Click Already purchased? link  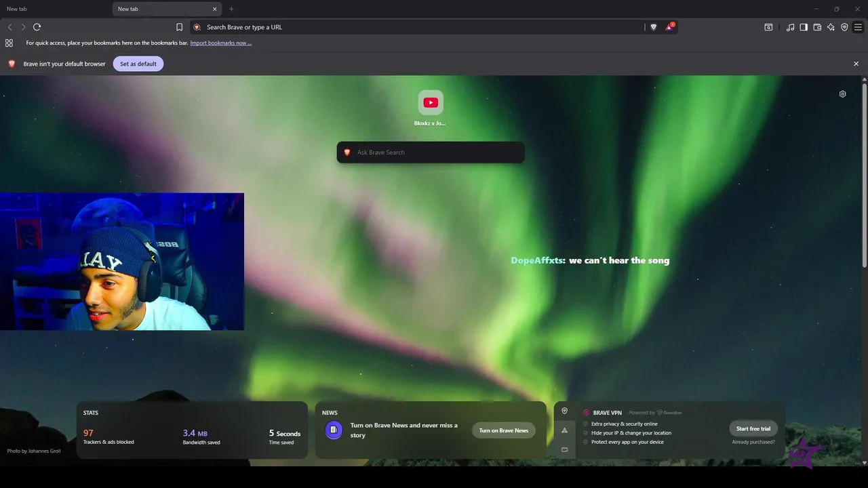pos(753,442)
